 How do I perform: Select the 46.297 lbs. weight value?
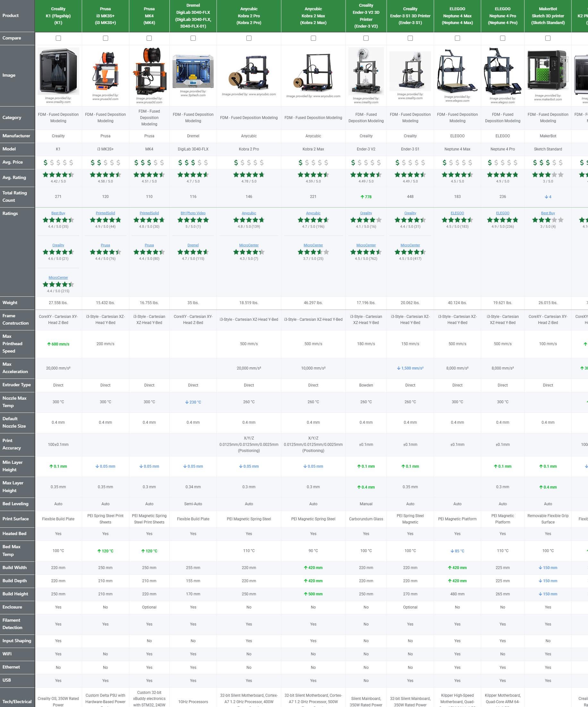(313, 303)
